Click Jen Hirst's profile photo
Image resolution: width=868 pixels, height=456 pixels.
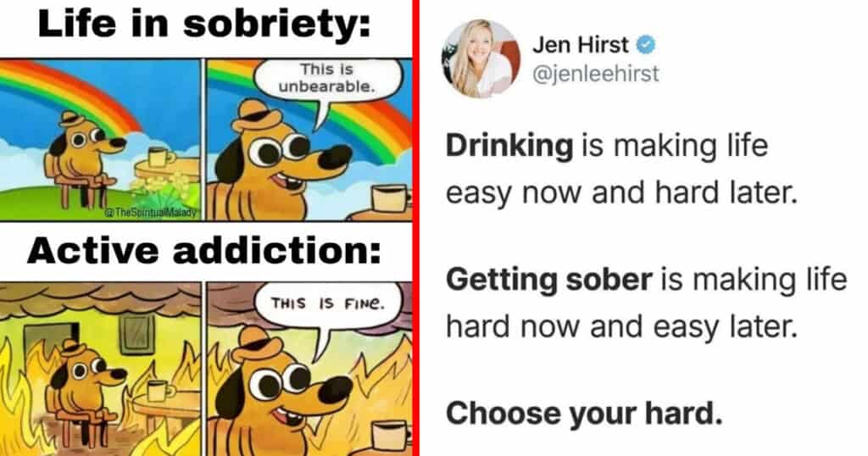[481, 58]
